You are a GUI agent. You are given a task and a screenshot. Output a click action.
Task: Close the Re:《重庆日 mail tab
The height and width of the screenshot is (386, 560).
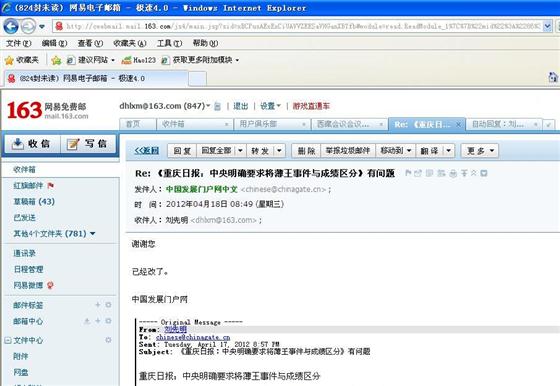(459, 125)
